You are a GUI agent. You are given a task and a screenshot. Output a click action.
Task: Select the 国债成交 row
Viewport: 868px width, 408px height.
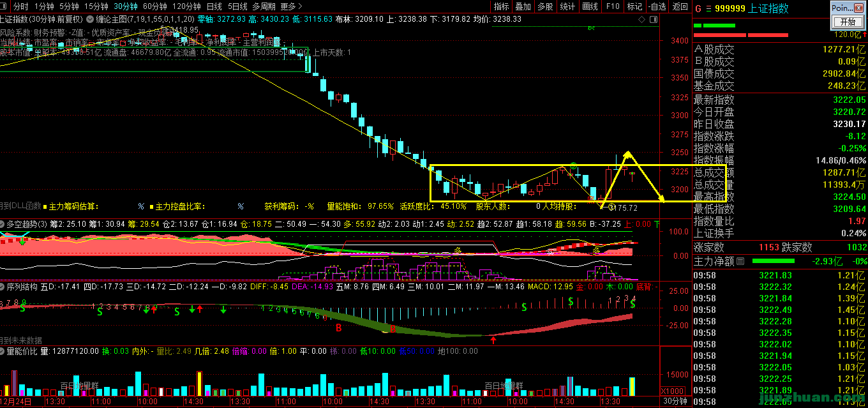click(x=779, y=73)
